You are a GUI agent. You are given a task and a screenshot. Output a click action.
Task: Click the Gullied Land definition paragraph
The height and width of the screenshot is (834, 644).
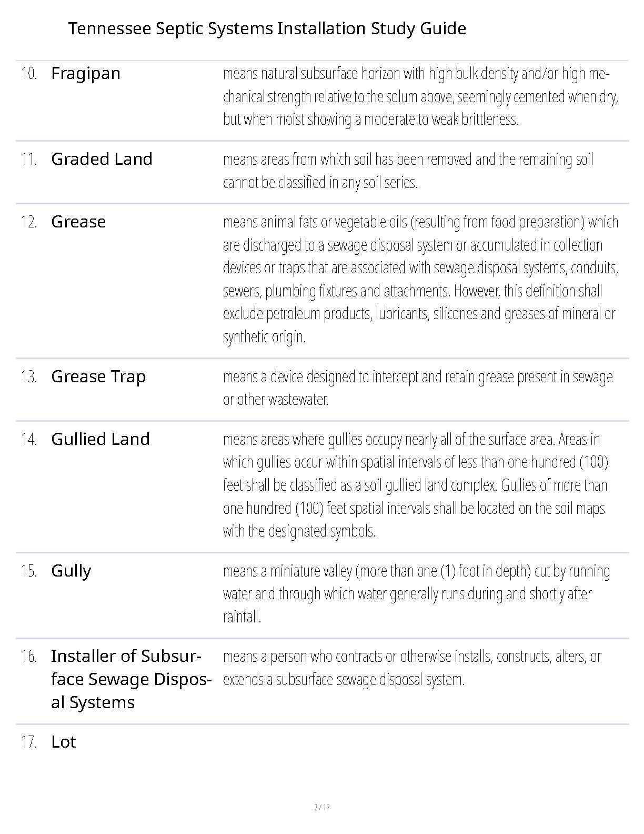pos(416,485)
